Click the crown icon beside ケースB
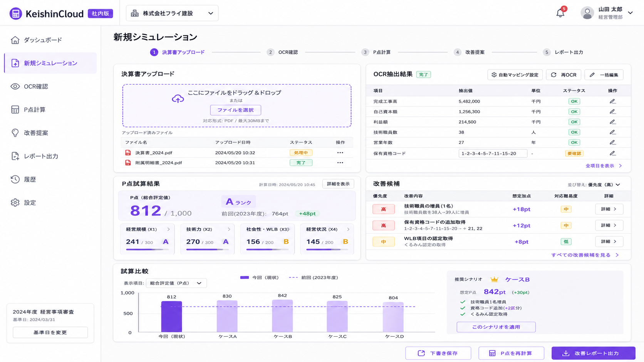The height and width of the screenshot is (362, 644). click(x=494, y=279)
